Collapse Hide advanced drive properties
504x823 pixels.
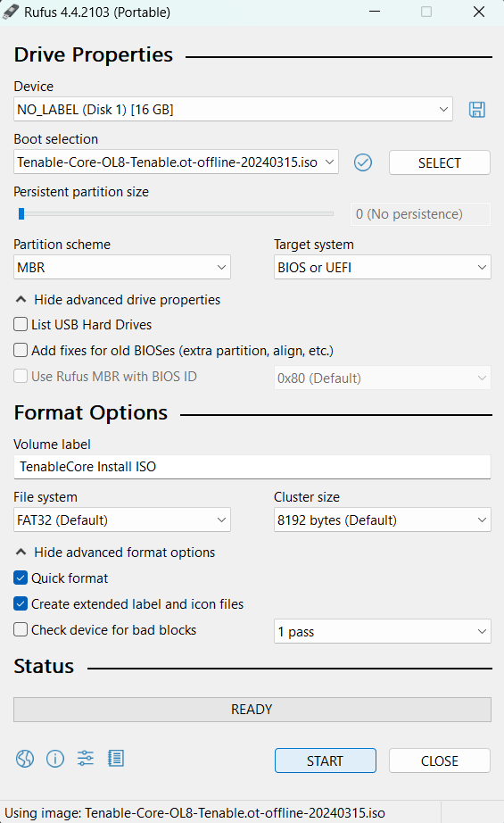click(x=118, y=300)
